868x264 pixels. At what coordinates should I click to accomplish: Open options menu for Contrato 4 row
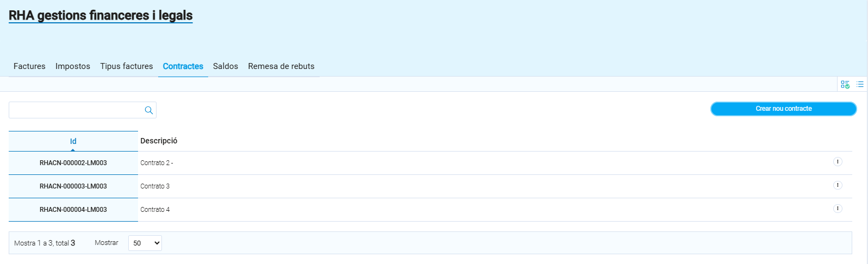click(838, 209)
